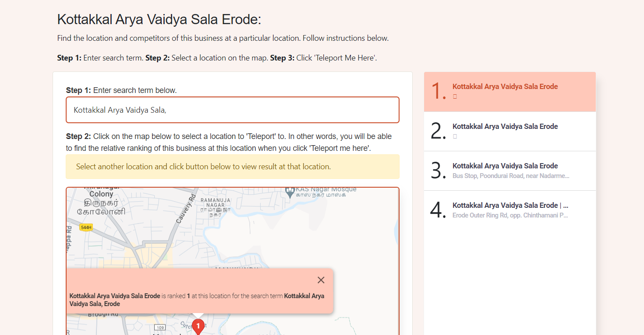Screen dimensions: 644x335
Task: Click the bold business name in popup
Action: point(115,296)
